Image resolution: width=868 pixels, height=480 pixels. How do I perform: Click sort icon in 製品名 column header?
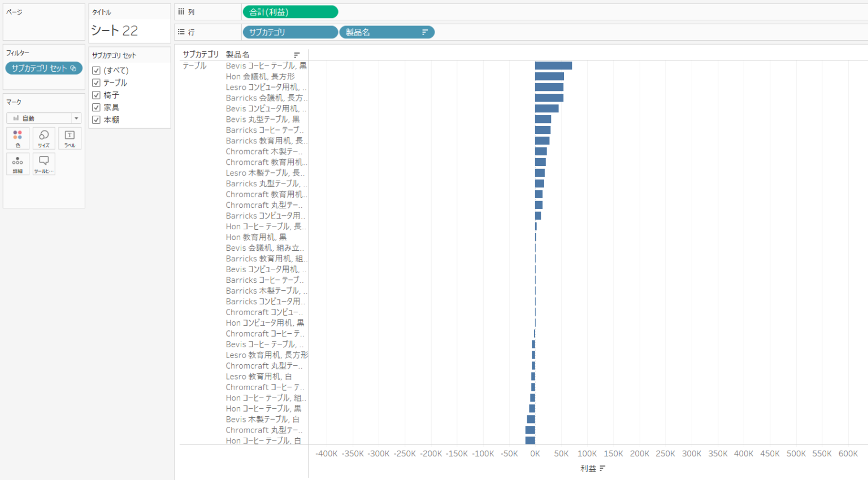(x=297, y=55)
